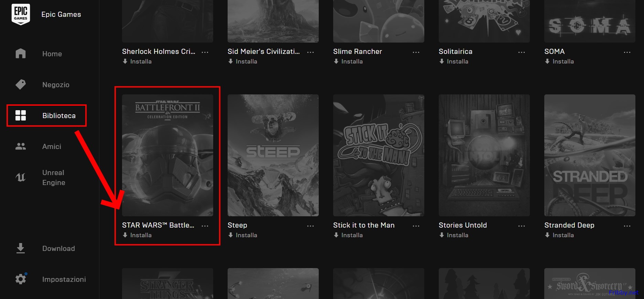The height and width of the screenshot is (299, 644).
Task: Open Battlefront II Celebration Edition cover
Action: (167, 155)
